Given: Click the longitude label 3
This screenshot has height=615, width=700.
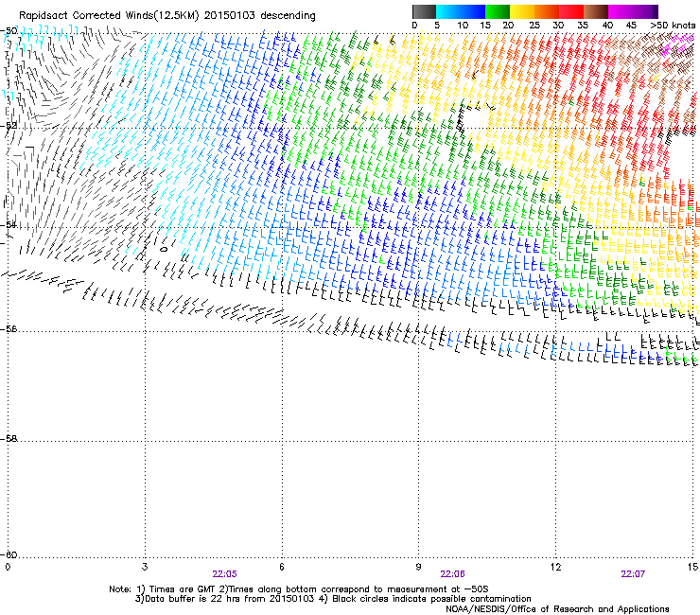Looking at the screenshot, I should (x=145, y=567).
